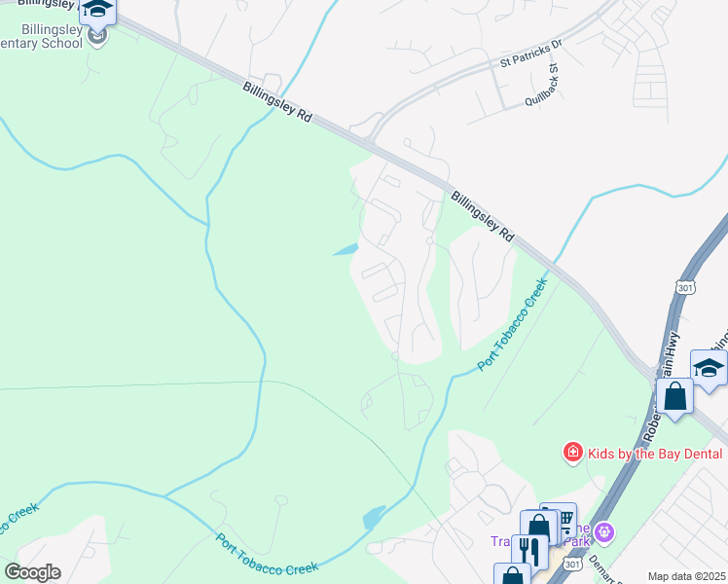Select the 301 route shield near Demarr Rd

[572, 564]
